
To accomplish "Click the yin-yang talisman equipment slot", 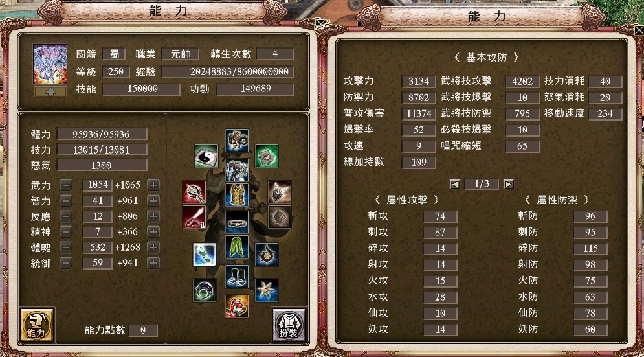I will click(206, 156).
